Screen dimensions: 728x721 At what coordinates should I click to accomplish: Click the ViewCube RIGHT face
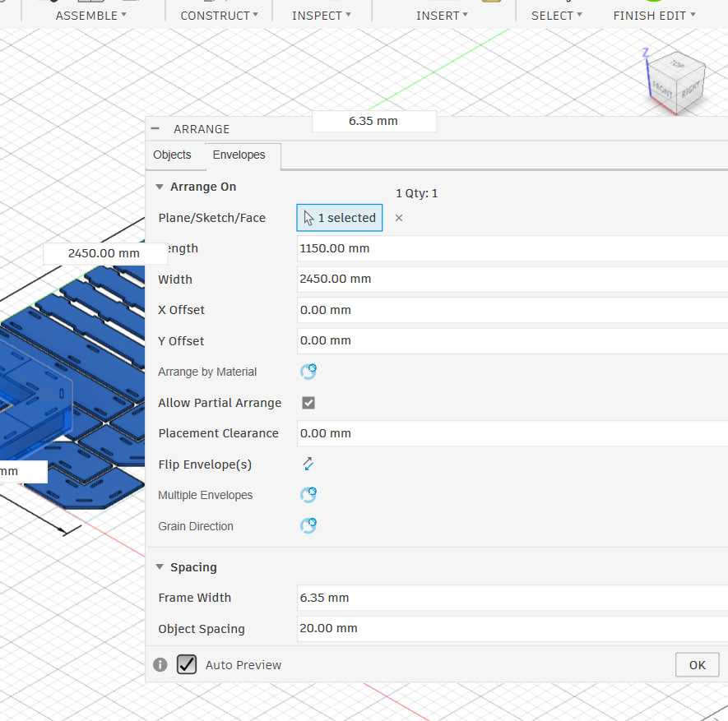tap(691, 90)
